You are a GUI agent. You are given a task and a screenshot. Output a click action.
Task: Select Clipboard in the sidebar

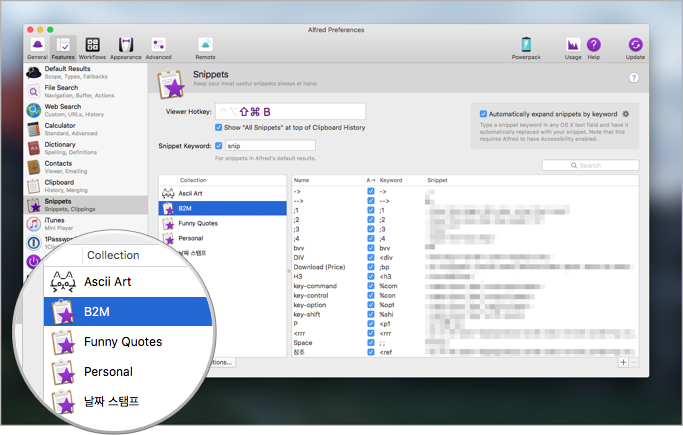[x=86, y=186]
